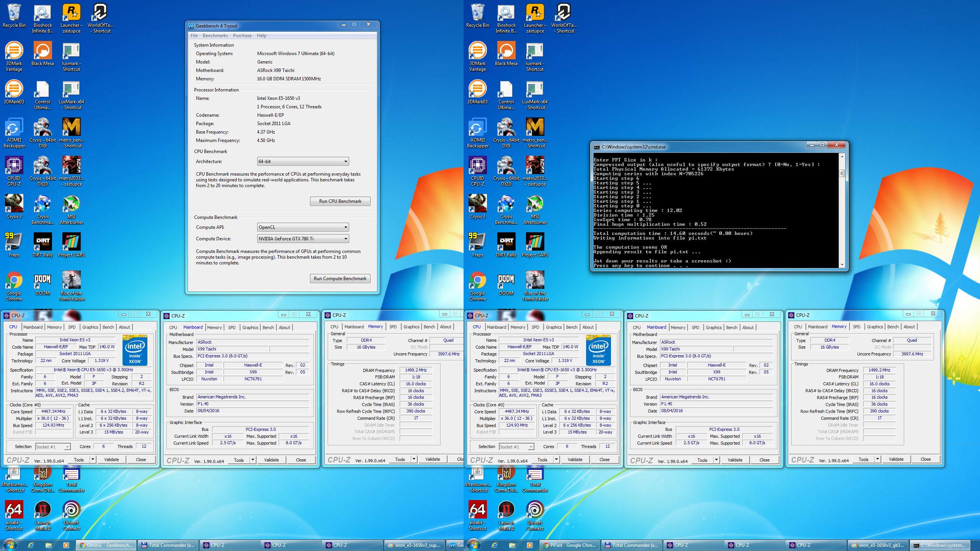Open the 3DMark Vantage icon on left desktop
The image size is (980, 551).
click(14, 57)
